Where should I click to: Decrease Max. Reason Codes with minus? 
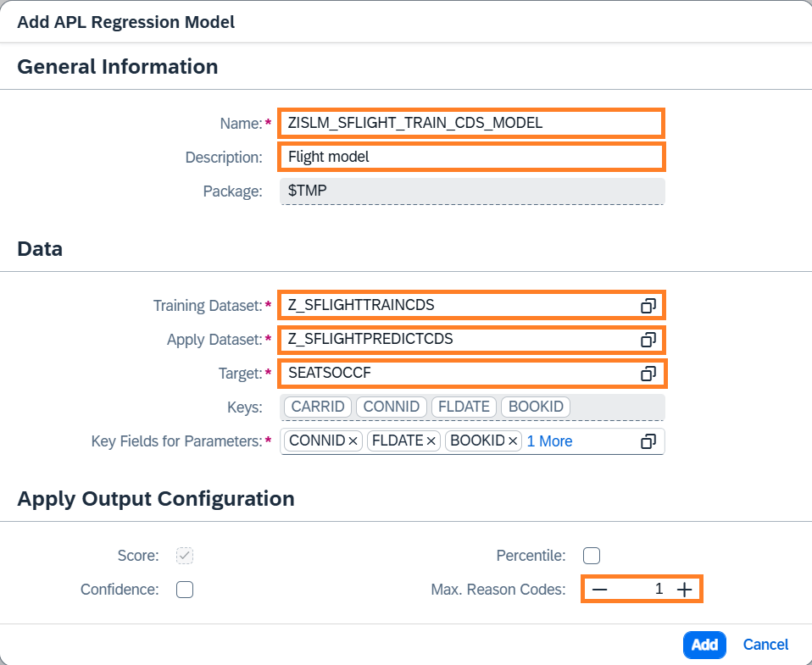coord(599,589)
